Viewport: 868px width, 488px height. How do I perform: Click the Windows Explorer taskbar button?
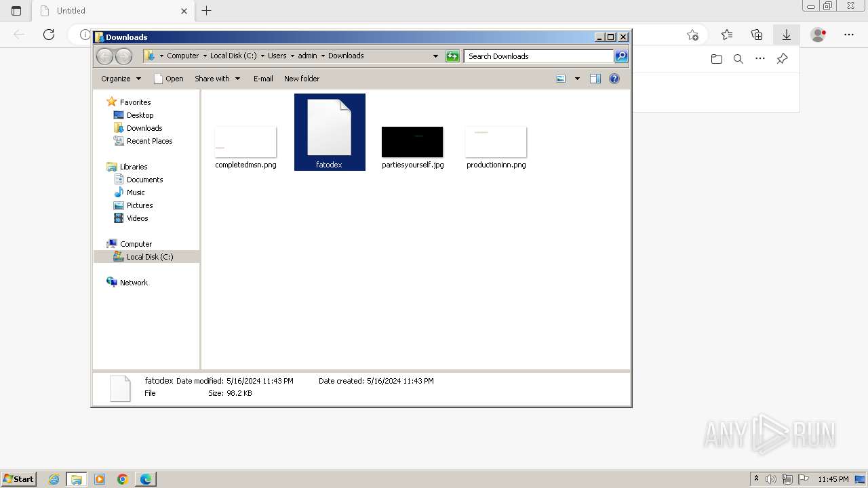click(x=77, y=479)
